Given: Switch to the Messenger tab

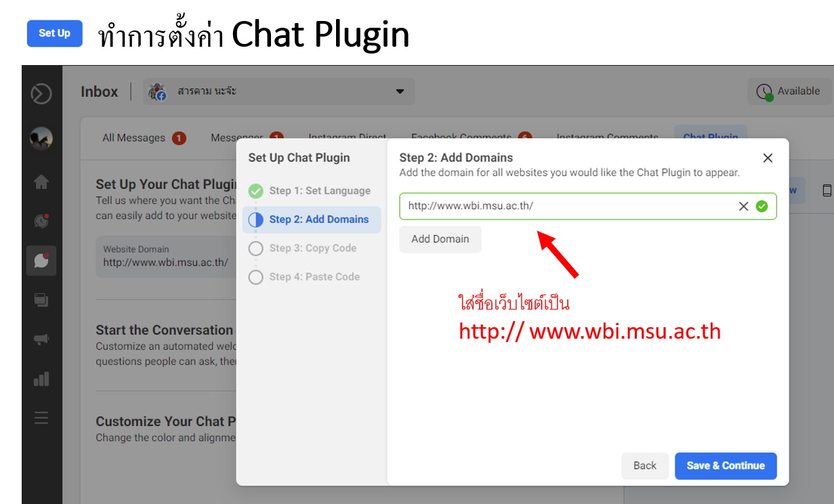Looking at the screenshot, I should click(x=247, y=138).
